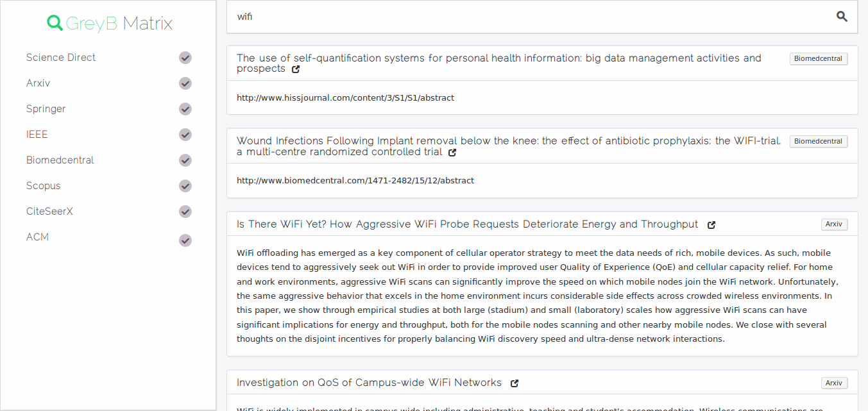Toggle the Biomedcentral source checkmark

pos(185,160)
